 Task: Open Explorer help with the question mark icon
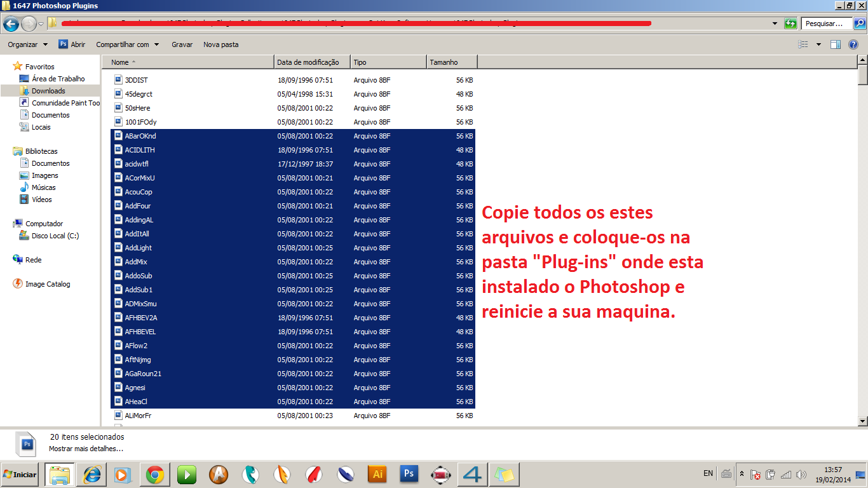coord(853,44)
